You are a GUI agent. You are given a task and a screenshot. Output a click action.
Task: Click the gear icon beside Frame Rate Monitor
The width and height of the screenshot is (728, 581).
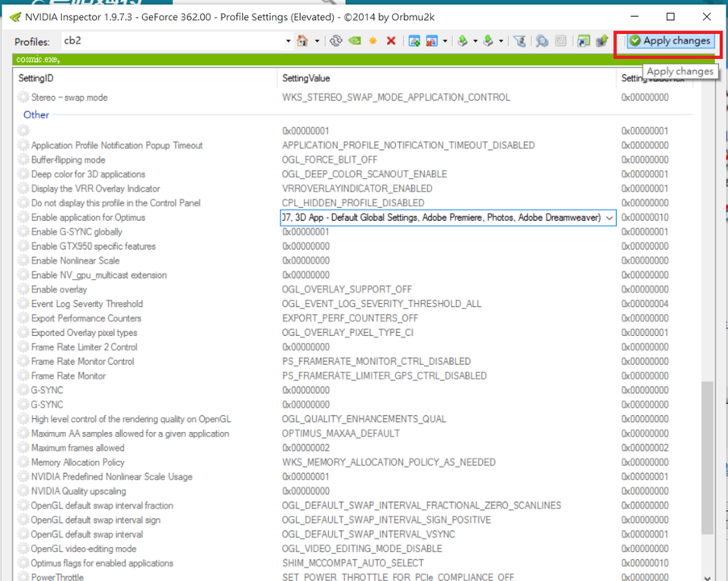[23, 376]
